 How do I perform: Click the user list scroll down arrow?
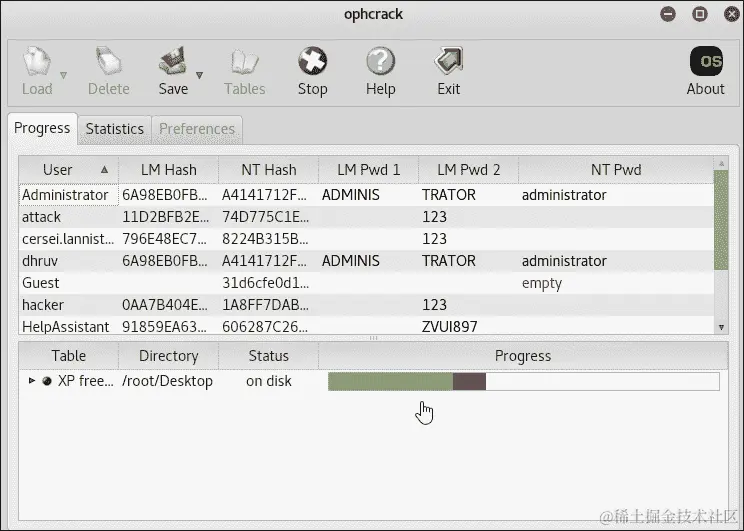721,327
